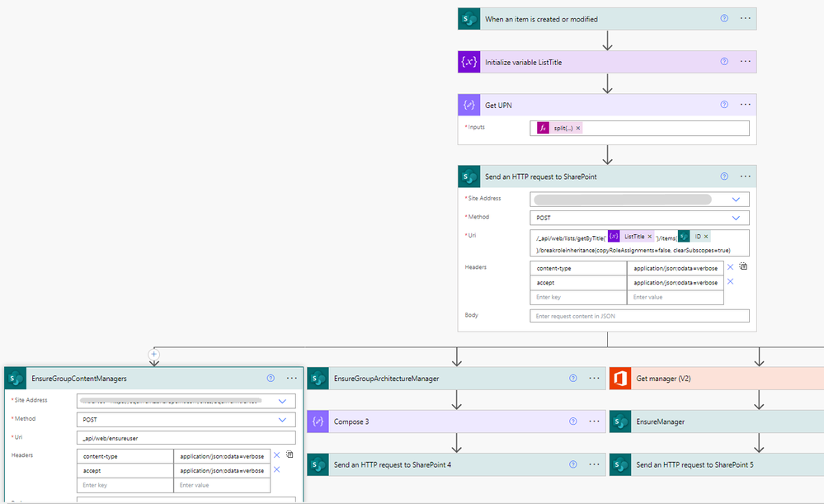Viewport: 824px width, 504px height.
Task: Switch headers to text mode in EnsureGroupContentManagers
Action: 290,455
